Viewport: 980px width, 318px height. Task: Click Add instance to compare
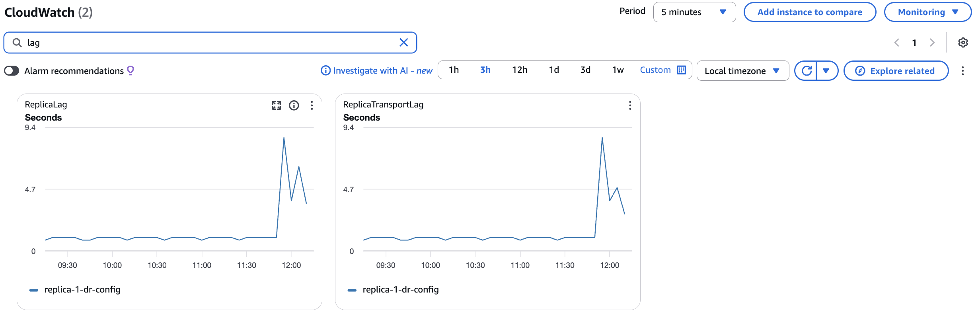(810, 12)
